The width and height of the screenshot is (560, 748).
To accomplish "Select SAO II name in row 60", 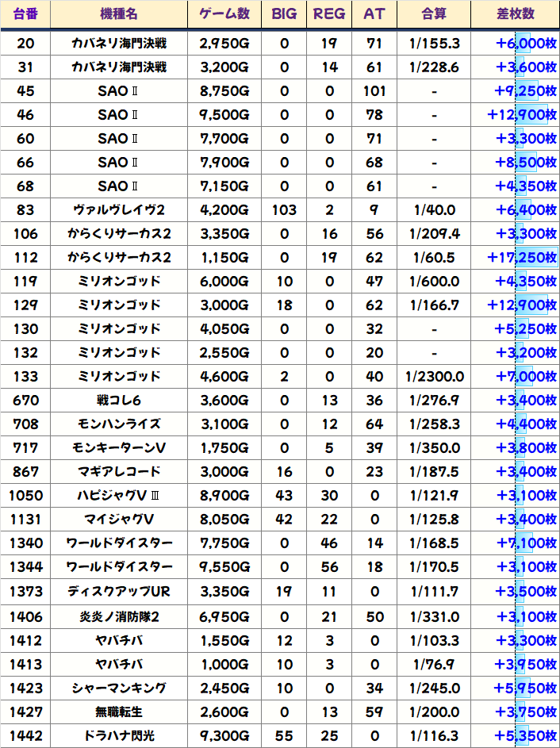I will point(119,139).
